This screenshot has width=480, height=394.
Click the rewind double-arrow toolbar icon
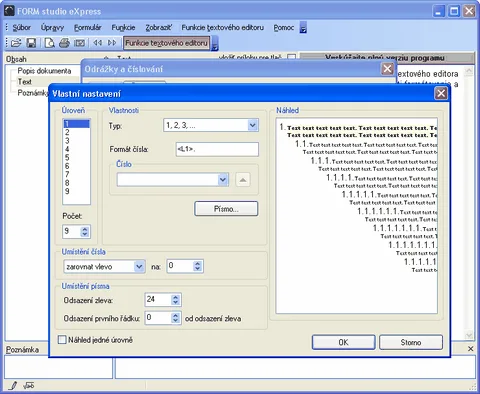[x=97, y=43]
